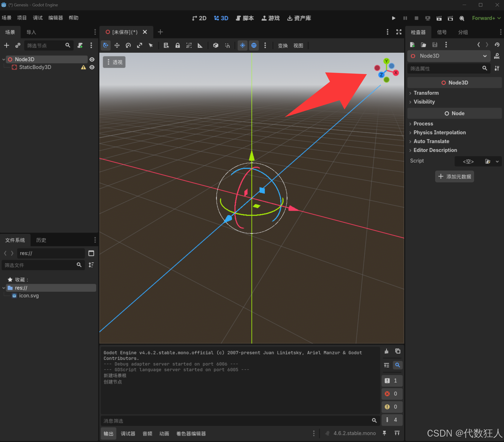The image size is (504, 442).
Task: Toggle preview sunlight in viewport toolbar
Action: [242, 45]
